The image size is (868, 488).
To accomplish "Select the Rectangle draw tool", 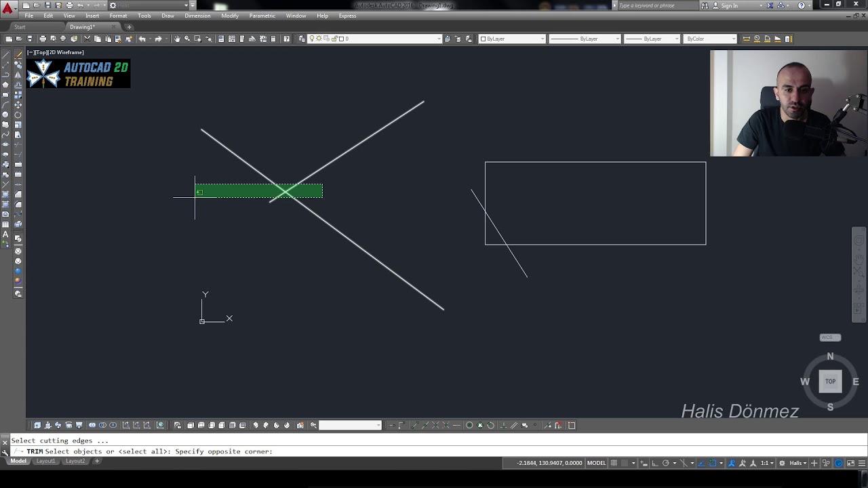I will click(5, 95).
